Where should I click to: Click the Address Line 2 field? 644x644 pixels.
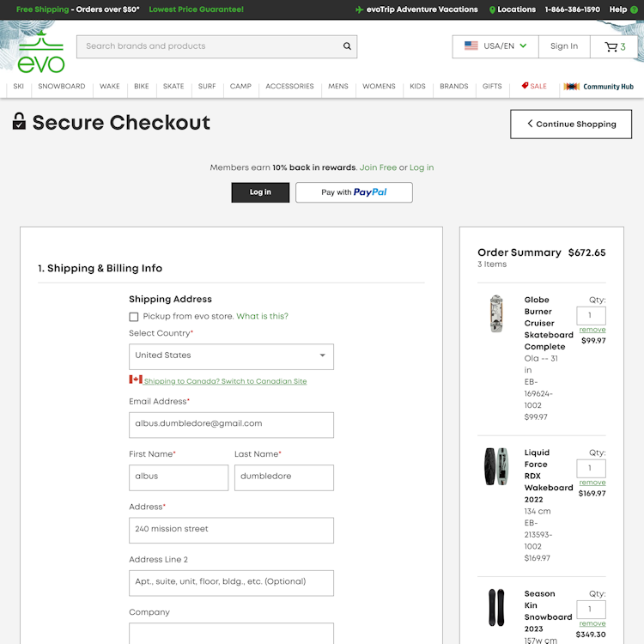pyautogui.click(x=231, y=583)
